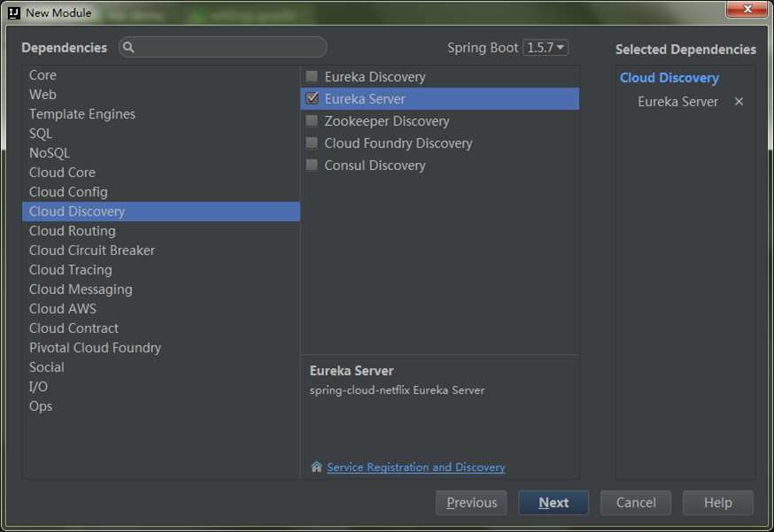Viewport: 774px width, 532px height.
Task: Click Eureka Server in Selected Dependencies
Action: [677, 102]
